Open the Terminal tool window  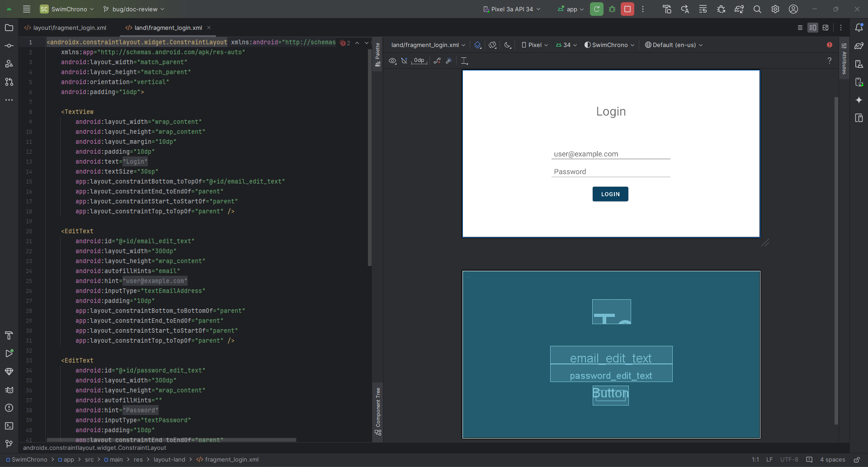tap(9, 426)
